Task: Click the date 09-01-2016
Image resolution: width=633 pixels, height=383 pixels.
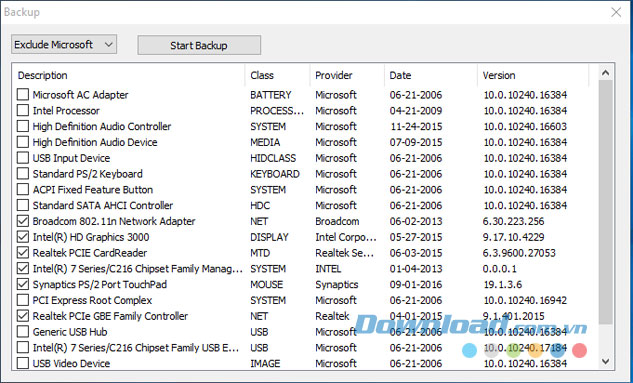Action: (x=416, y=285)
